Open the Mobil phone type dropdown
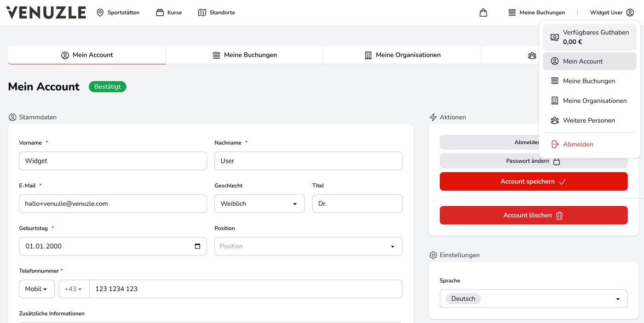The width and height of the screenshot is (644, 323). [x=37, y=289]
